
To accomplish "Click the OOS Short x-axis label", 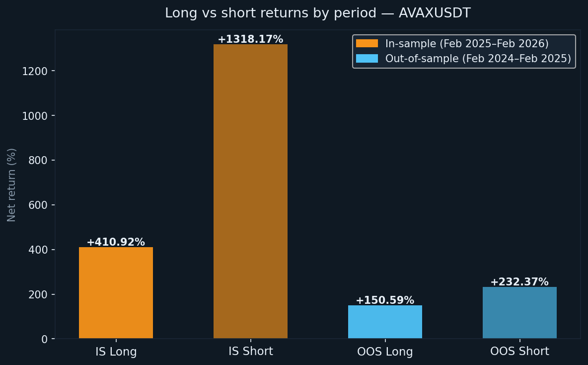I will click(x=519, y=352).
